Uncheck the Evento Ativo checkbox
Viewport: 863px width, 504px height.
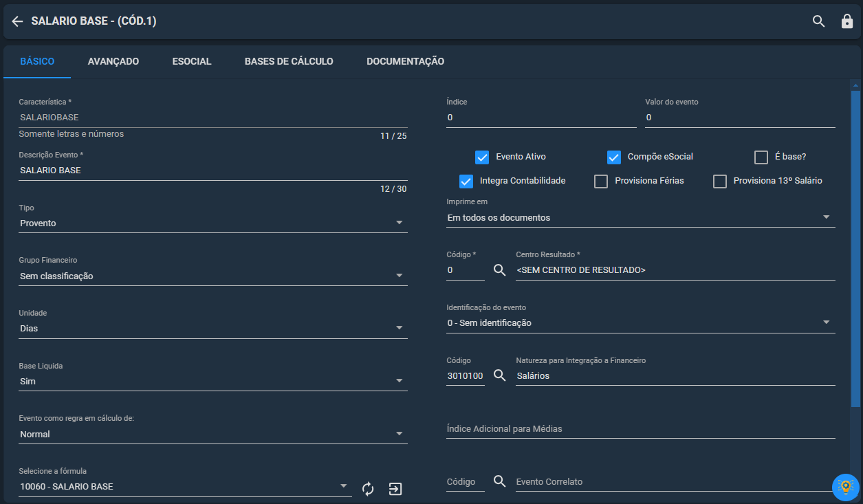click(482, 157)
